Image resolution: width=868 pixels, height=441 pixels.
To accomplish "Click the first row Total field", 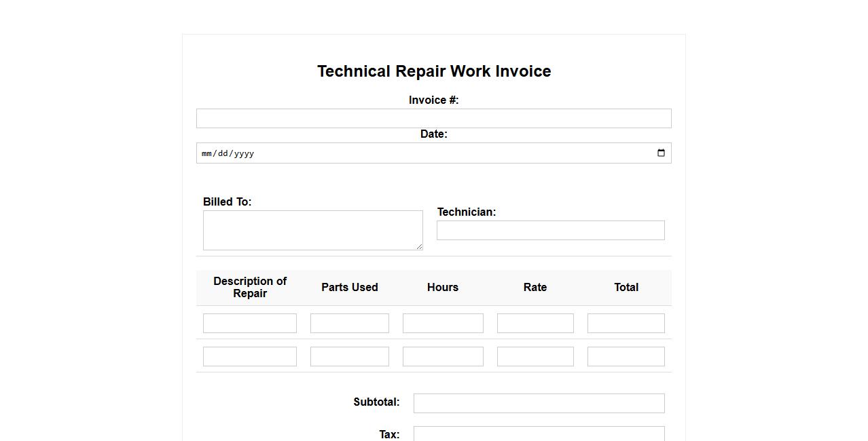I will pyautogui.click(x=626, y=324).
